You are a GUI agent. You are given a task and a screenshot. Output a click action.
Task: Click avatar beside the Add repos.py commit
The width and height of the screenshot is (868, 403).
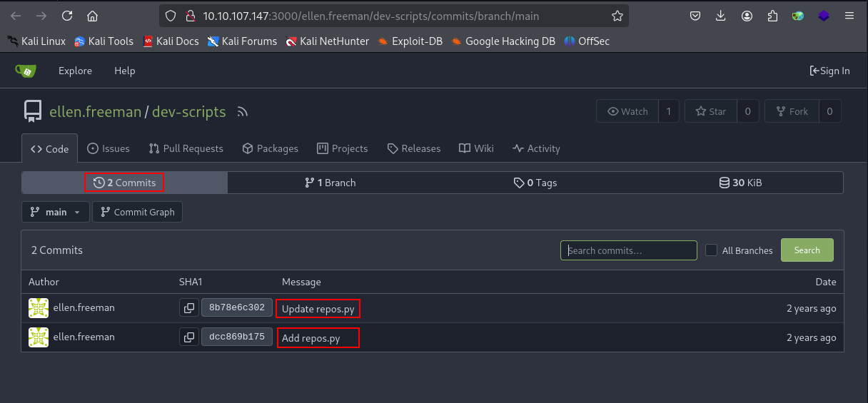point(39,337)
